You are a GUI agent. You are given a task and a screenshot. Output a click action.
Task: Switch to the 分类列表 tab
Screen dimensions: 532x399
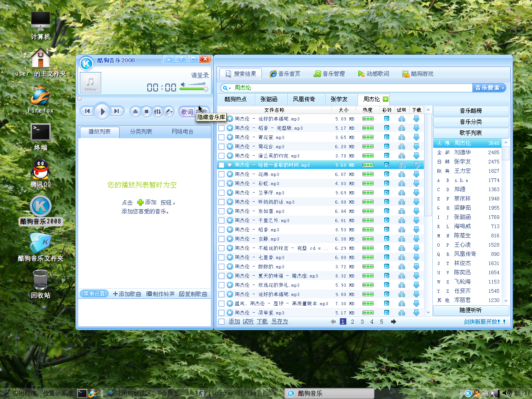(141, 131)
